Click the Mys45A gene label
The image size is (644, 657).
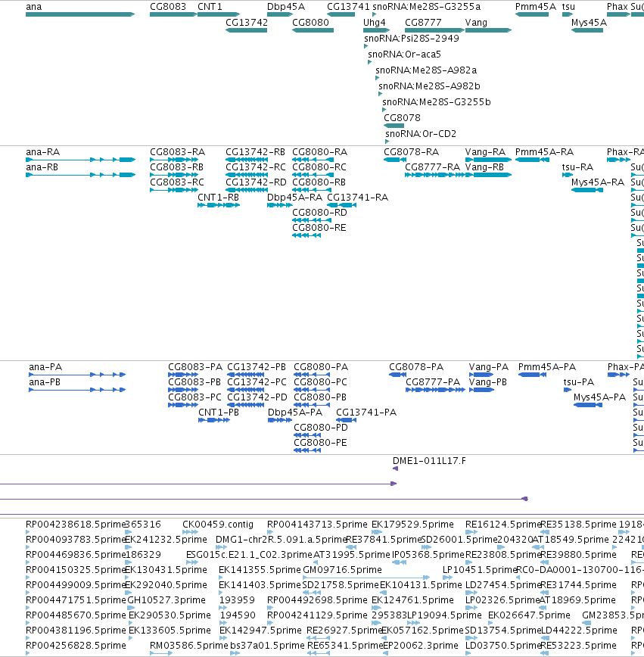(589, 23)
